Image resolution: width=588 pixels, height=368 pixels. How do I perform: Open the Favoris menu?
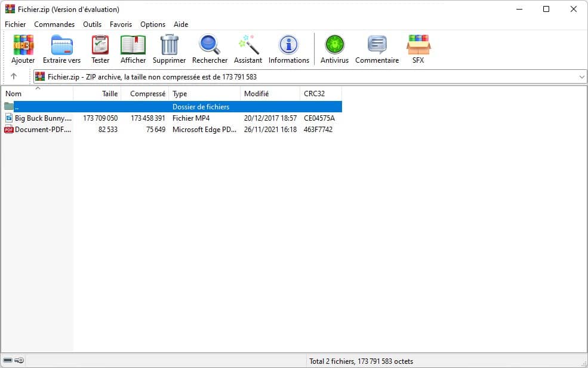(x=121, y=24)
